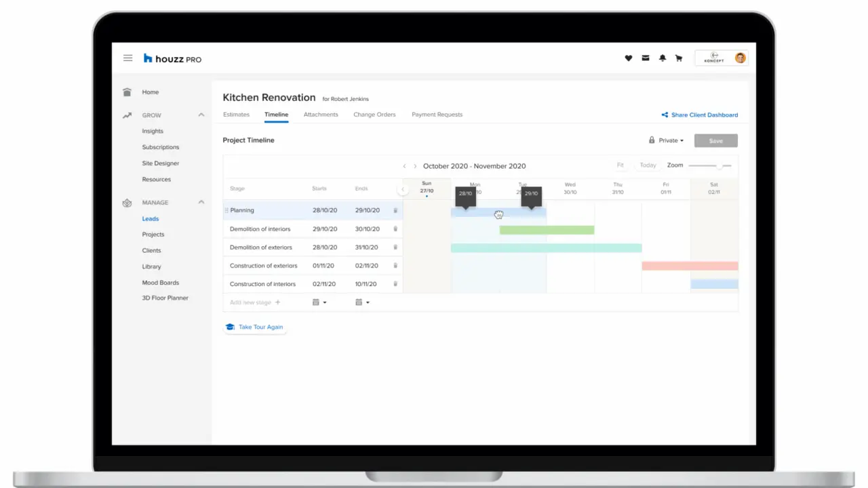Delete the Demolition of exteriors stage

(395, 247)
